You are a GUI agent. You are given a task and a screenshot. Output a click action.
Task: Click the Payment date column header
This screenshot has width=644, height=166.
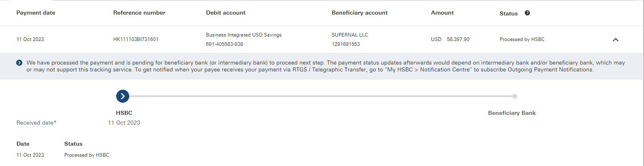(x=36, y=13)
